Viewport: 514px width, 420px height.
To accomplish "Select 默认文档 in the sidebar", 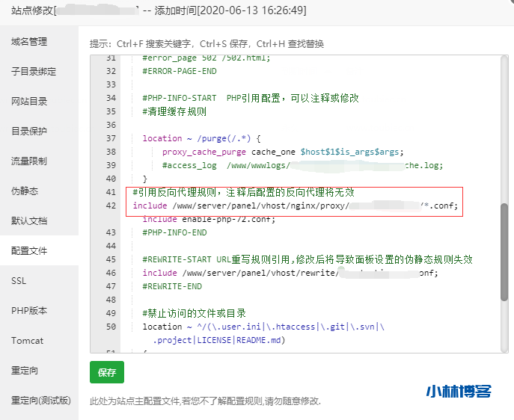I will pos(28,220).
